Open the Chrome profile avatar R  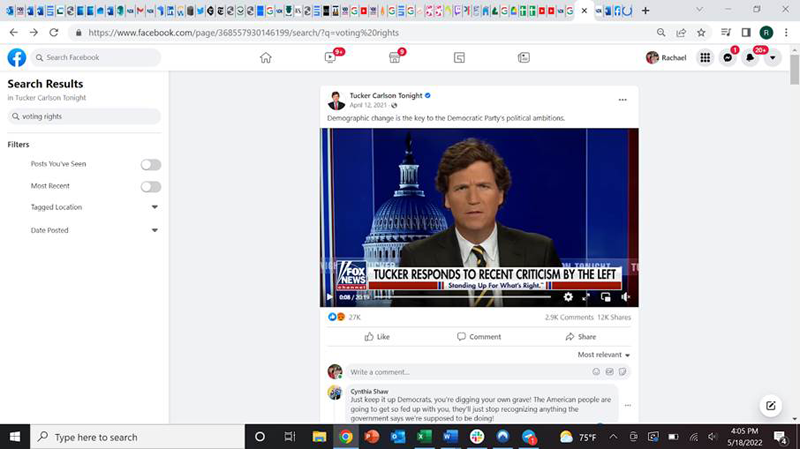click(x=766, y=32)
